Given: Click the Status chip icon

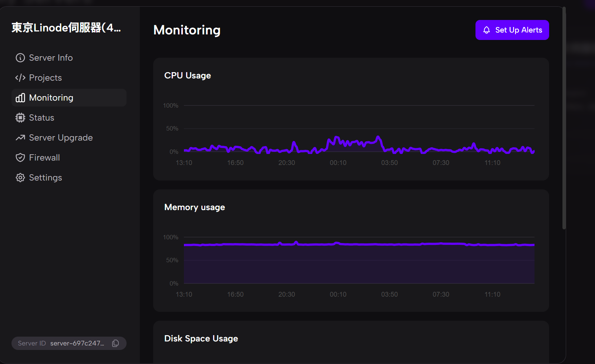Looking at the screenshot, I should [20, 118].
